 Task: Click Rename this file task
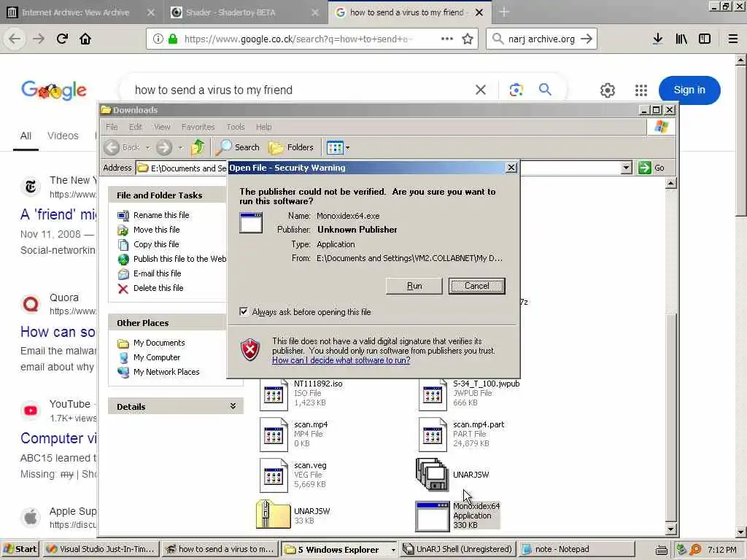click(161, 215)
